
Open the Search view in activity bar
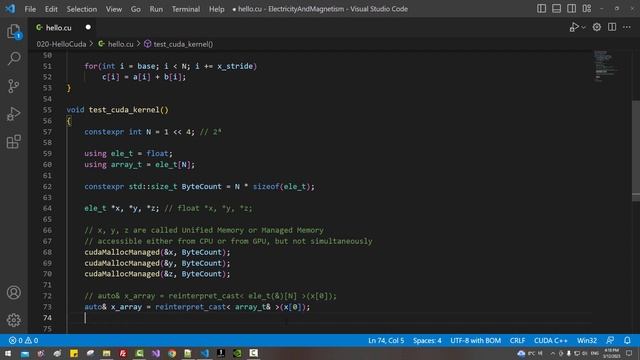pyautogui.click(x=14, y=58)
